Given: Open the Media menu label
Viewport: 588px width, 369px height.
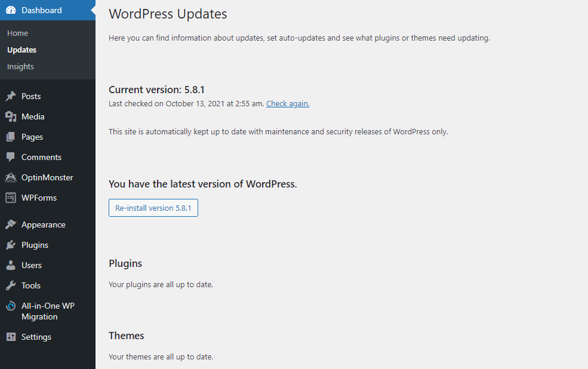Looking at the screenshot, I should (x=33, y=116).
